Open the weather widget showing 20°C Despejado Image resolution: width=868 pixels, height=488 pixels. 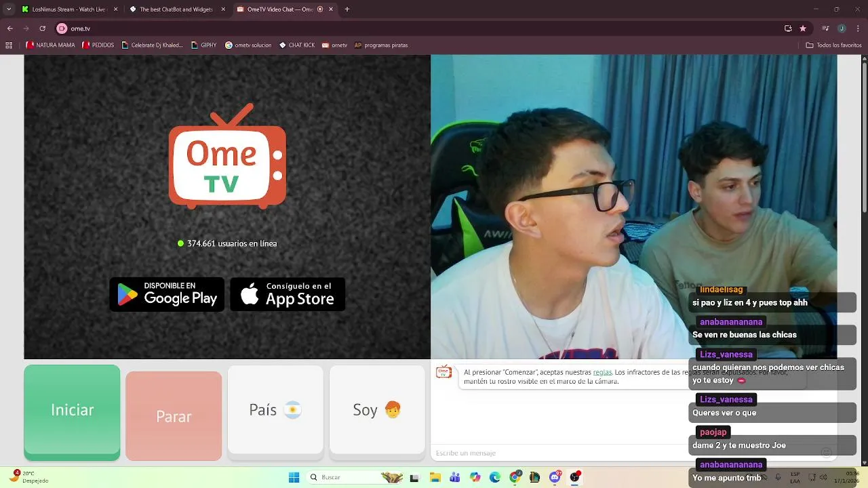pos(27,477)
